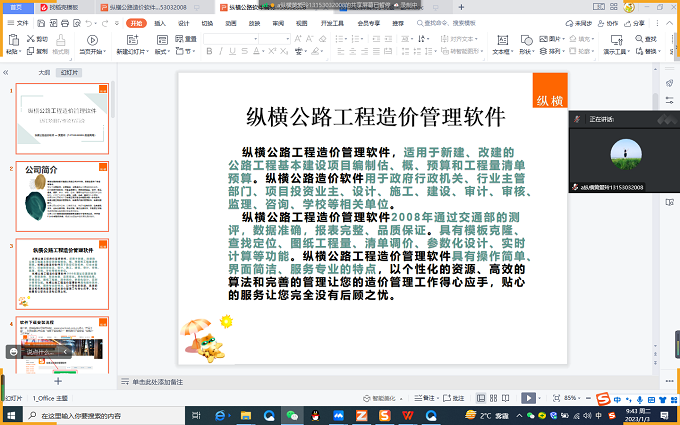Expand the Layout (版式) dropdown
The image size is (680, 425).
point(161,51)
